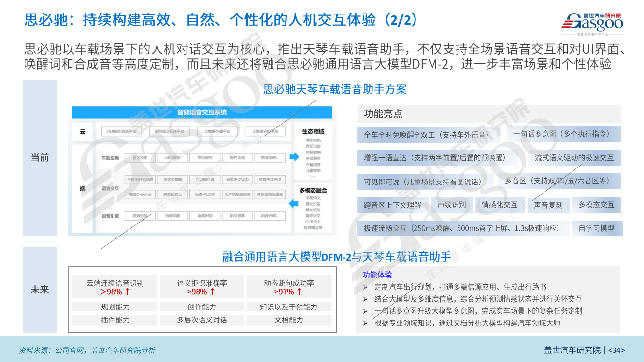
Task: Click the 多模态融合 heading
Action: pos(313,190)
